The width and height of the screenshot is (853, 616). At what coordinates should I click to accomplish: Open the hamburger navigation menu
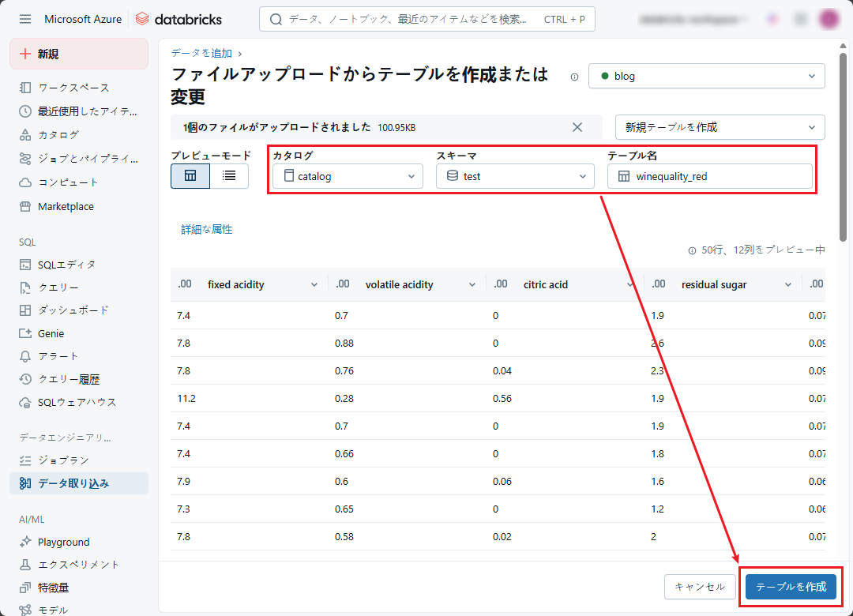pyautogui.click(x=25, y=19)
